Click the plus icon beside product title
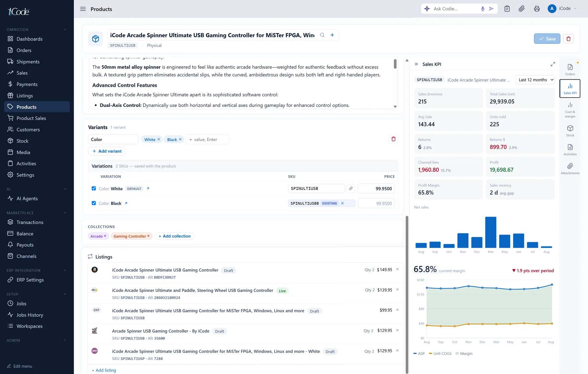 [x=332, y=35]
